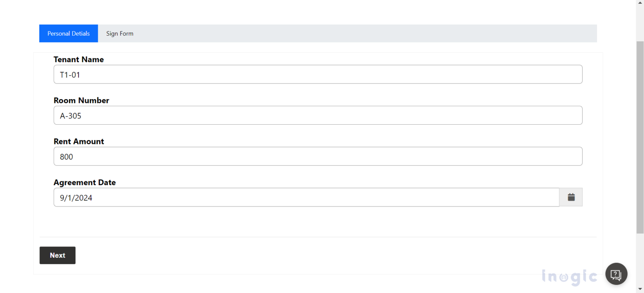Click the Agreement Date label
This screenshot has width=644, height=293.
(x=85, y=183)
